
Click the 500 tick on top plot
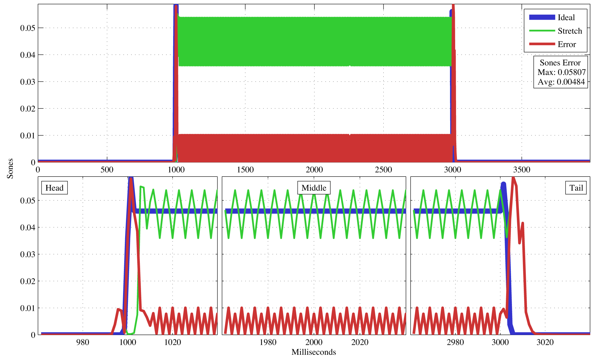click(107, 170)
